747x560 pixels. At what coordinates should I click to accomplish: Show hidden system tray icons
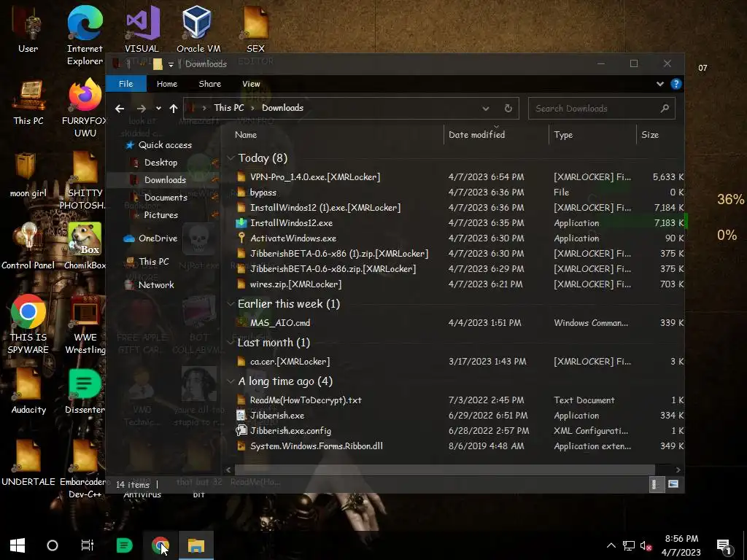click(611, 545)
